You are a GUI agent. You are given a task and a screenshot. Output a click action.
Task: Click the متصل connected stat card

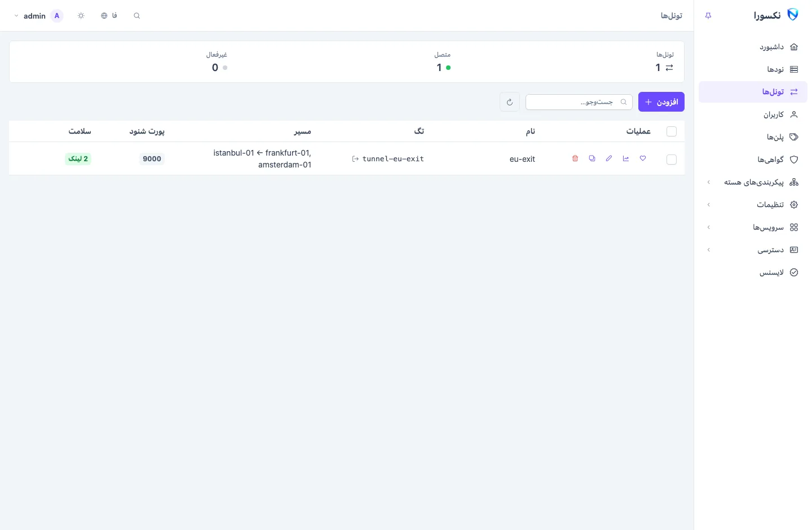(443, 61)
